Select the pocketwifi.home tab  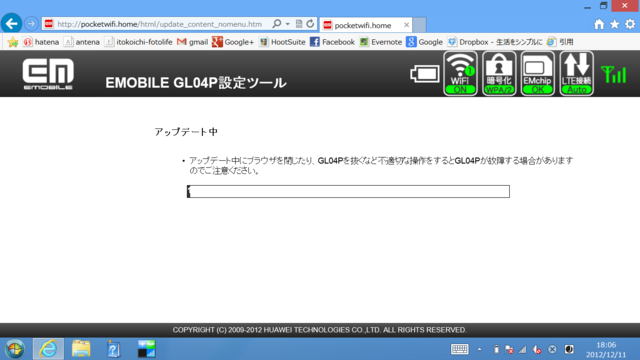tap(362, 25)
